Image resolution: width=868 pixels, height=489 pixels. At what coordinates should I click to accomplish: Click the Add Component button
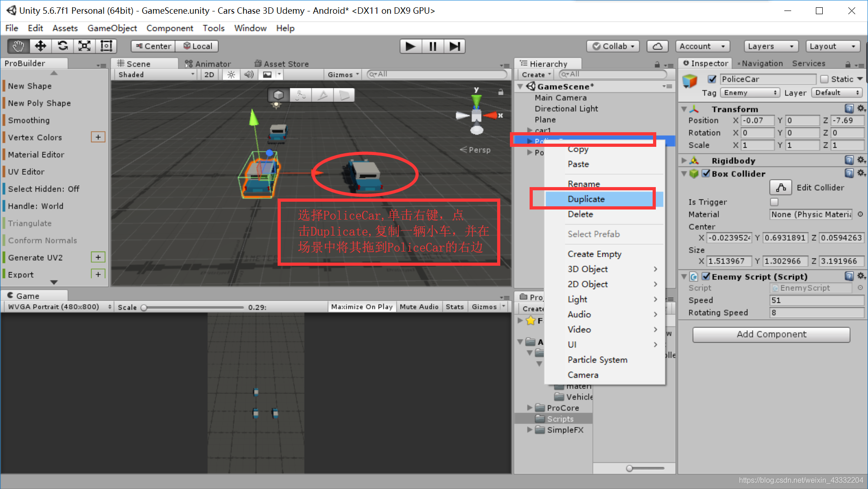click(x=771, y=334)
